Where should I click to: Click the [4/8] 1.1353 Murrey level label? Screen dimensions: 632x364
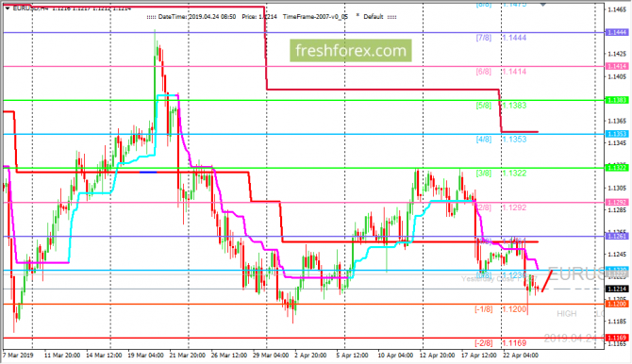[501, 139]
